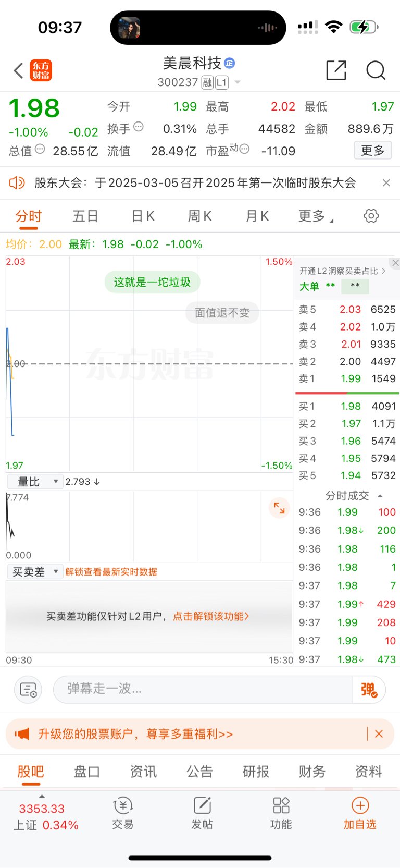Switch to the 五日 chart tab

click(85, 216)
